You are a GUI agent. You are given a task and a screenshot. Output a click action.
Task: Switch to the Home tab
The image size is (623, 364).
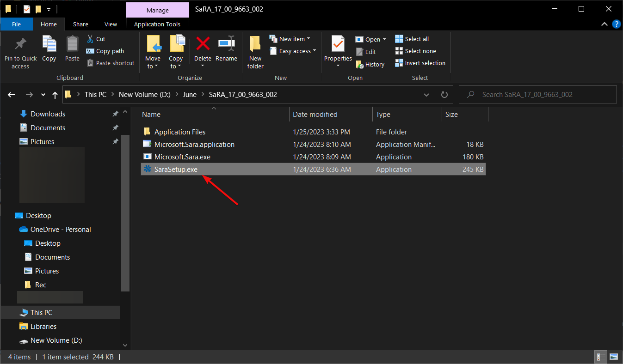(x=49, y=24)
